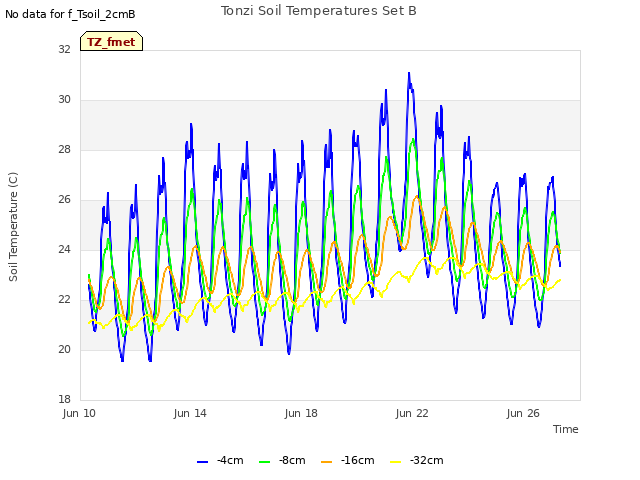Click the green -8cm legend swatch
This screenshot has width=640, height=480.
(x=264, y=461)
